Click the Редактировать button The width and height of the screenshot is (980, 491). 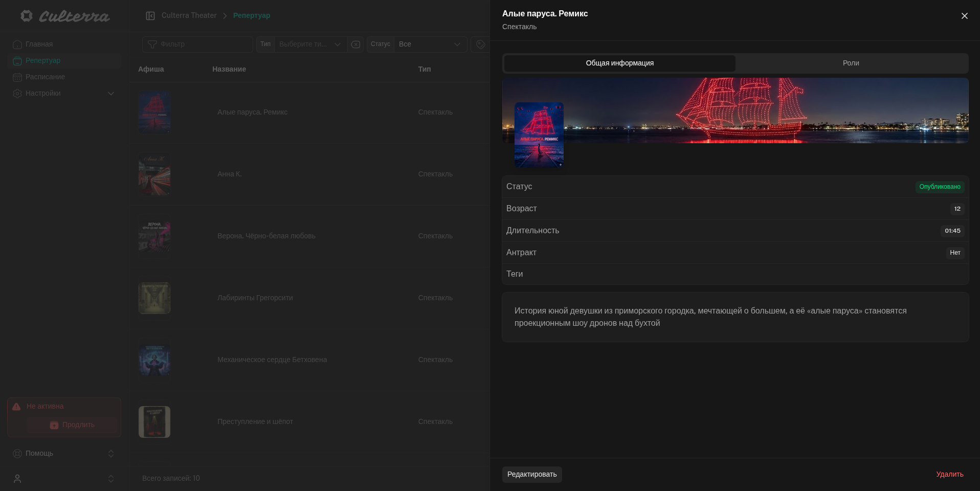(x=531, y=474)
